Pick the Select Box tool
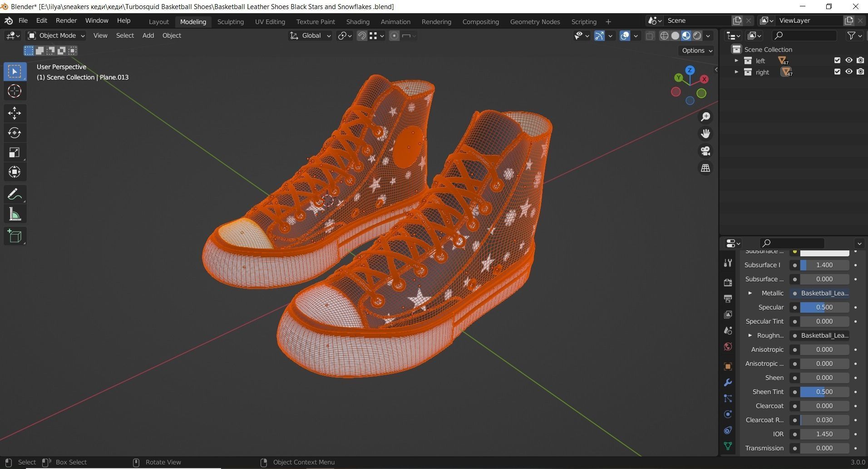The width and height of the screenshot is (868, 469). tap(15, 72)
